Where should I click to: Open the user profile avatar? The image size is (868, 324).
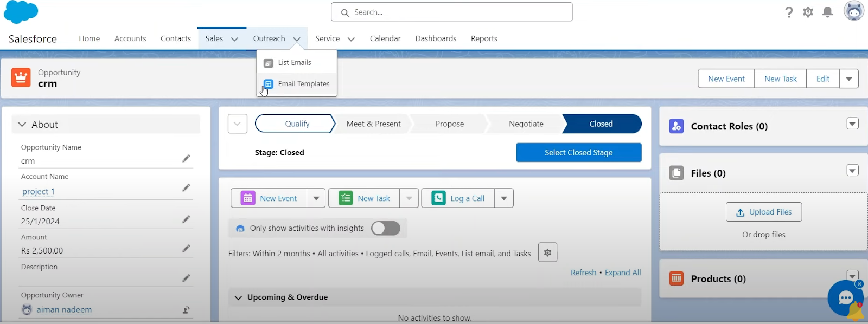(854, 11)
